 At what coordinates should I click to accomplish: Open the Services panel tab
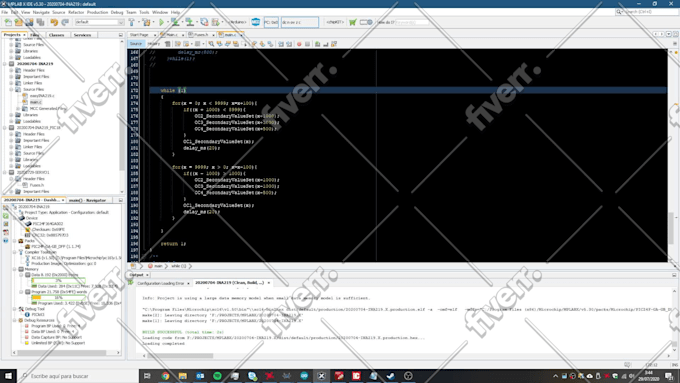tap(82, 35)
